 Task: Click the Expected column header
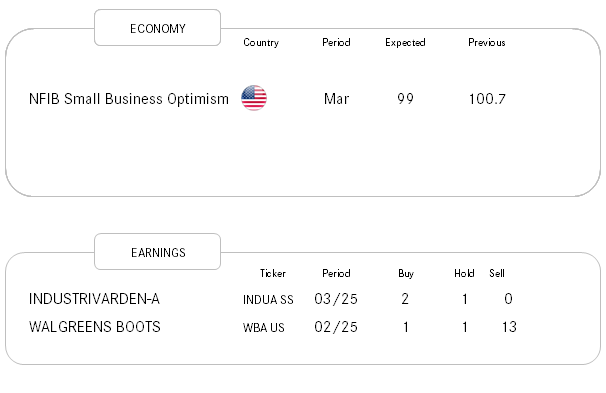pos(405,42)
